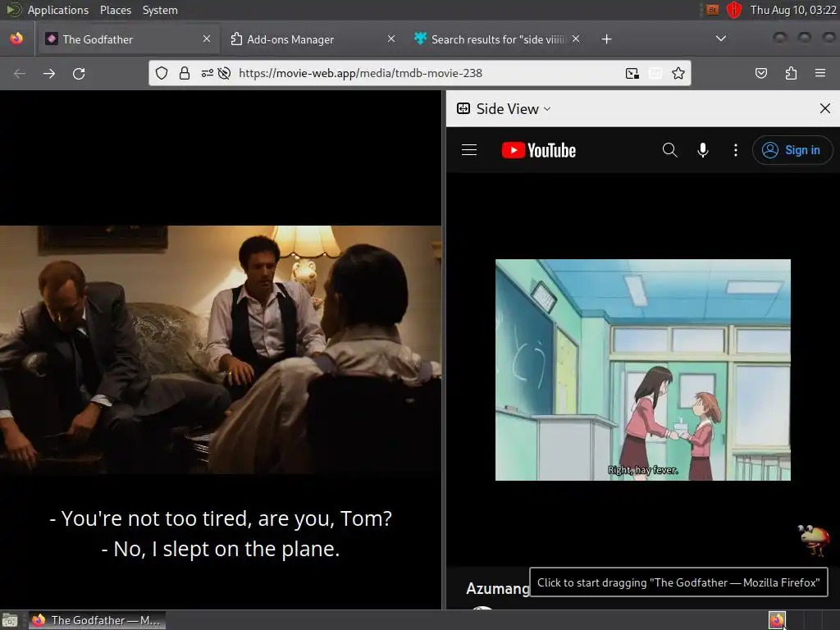Viewport: 840px width, 630px height.
Task: Click the flying bug mascot icon
Action: (813, 540)
